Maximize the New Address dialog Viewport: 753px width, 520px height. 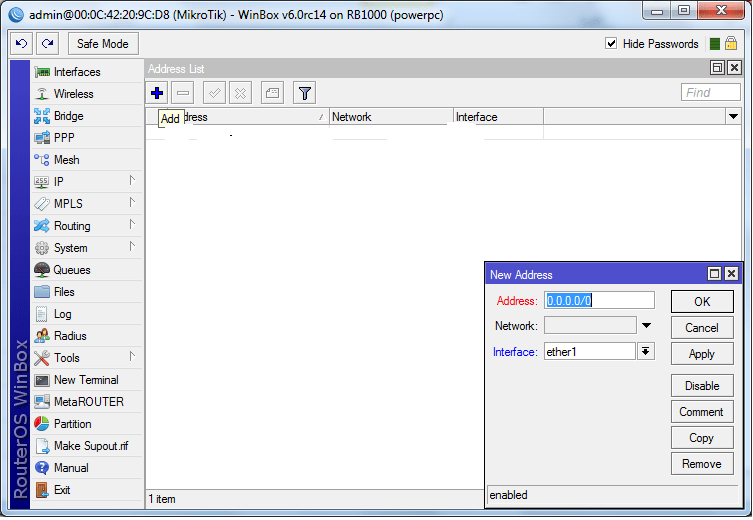pyautogui.click(x=715, y=274)
